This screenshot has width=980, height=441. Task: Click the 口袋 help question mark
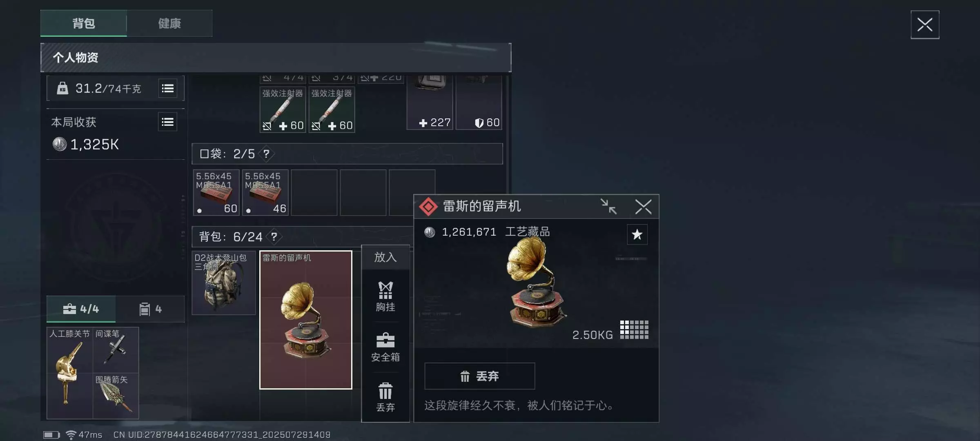[266, 154]
